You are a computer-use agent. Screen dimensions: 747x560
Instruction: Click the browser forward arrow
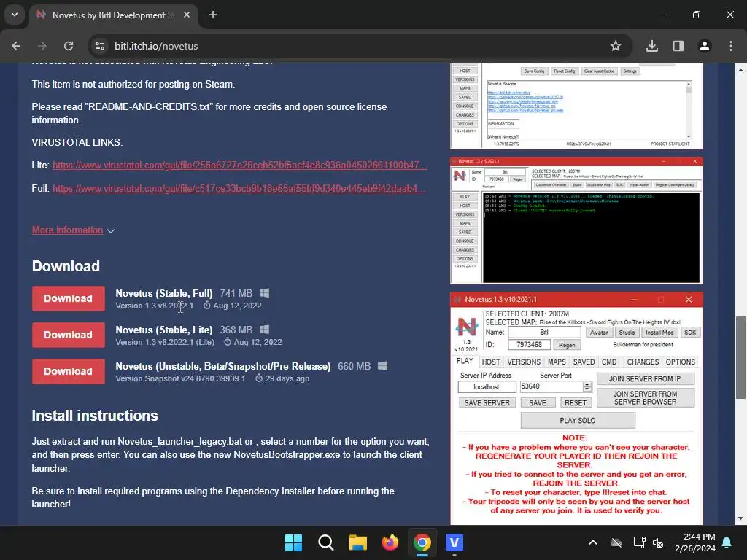pos(42,46)
